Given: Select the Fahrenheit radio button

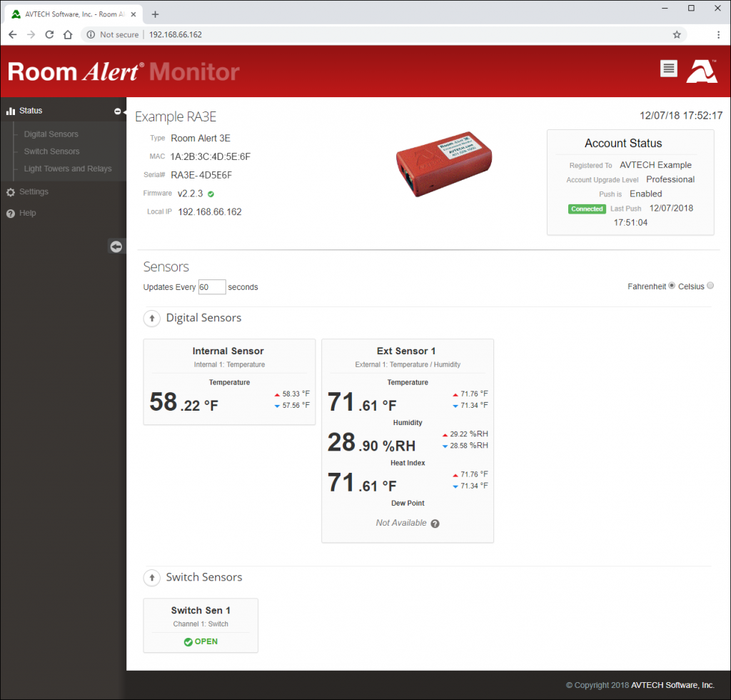Looking at the screenshot, I should pos(670,285).
